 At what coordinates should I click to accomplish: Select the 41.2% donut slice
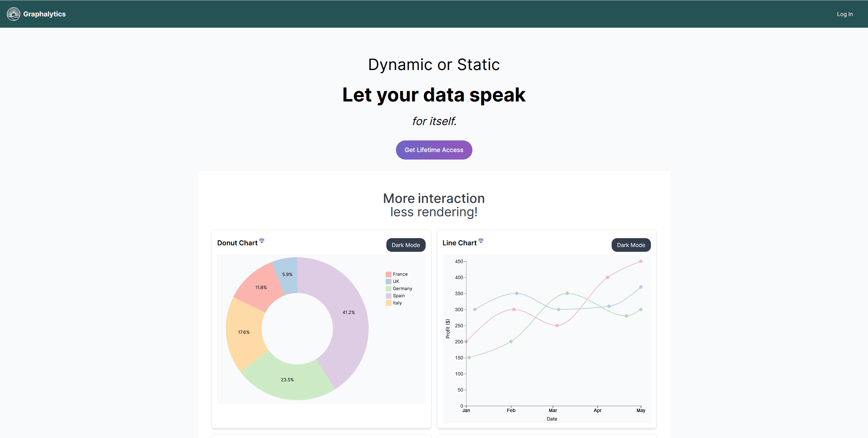[x=349, y=312]
